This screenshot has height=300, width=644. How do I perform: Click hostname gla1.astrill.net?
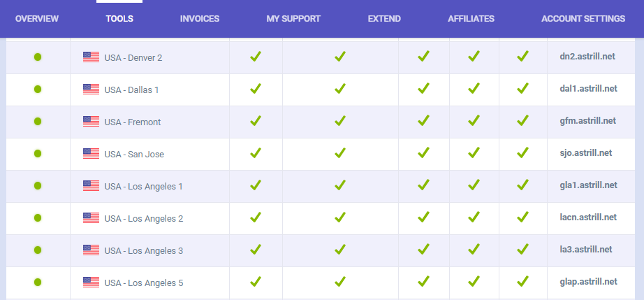click(589, 185)
